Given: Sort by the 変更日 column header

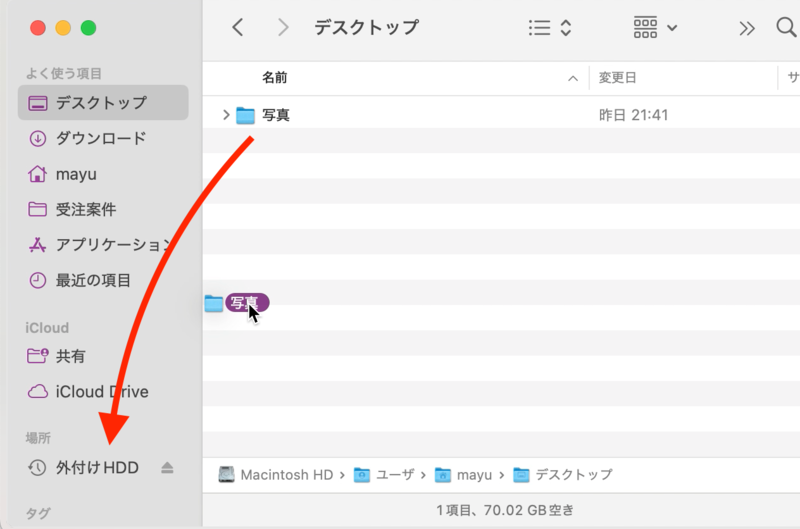Looking at the screenshot, I should [617, 78].
